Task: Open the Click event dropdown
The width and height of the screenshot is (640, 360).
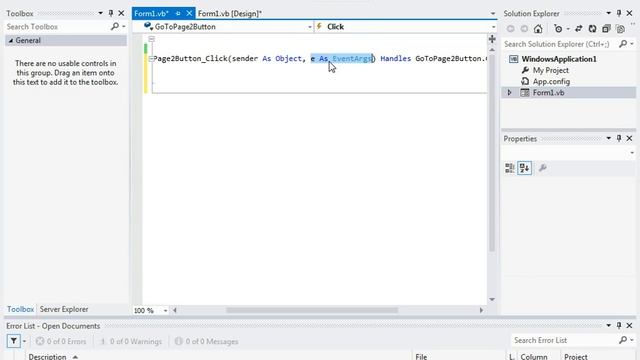Action: click(493, 27)
